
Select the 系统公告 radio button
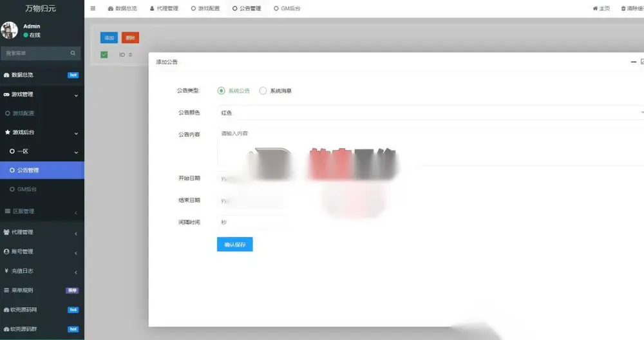pos(222,91)
